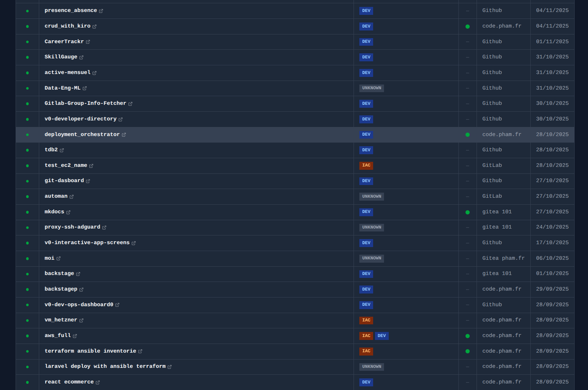The width and height of the screenshot is (588, 390).
Task: Click green indicator for terraform ansible inventorie
Action: click(x=467, y=351)
